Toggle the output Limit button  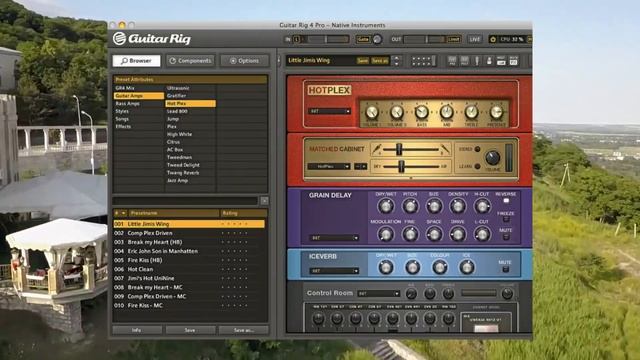pyautogui.click(x=454, y=39)
